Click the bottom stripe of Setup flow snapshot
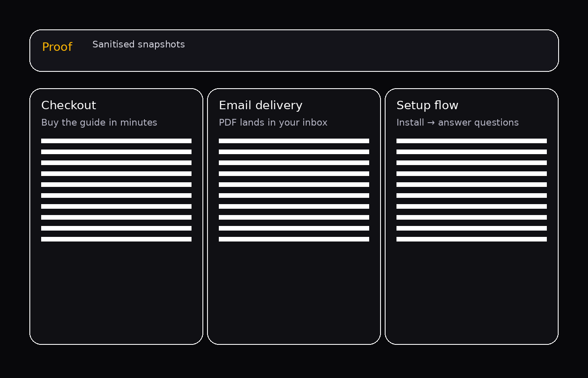Image resolution: width=588 pixels, height=378 pixels. point(472,239)
